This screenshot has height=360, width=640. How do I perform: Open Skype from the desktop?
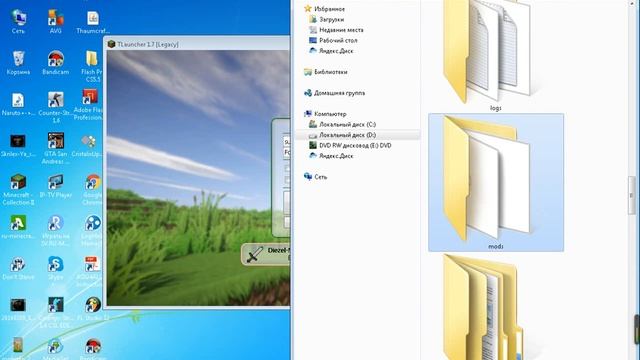coord(56,268)
